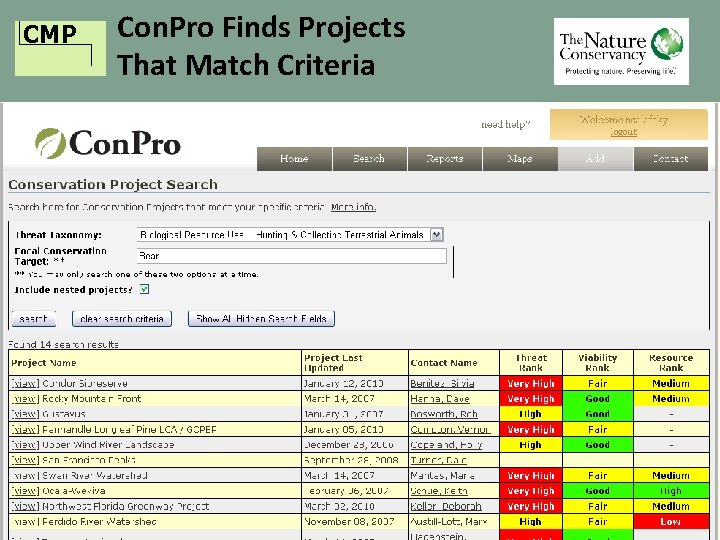Open the Contact tab
The width and height of the screenshot is (720, 540).
671,159
